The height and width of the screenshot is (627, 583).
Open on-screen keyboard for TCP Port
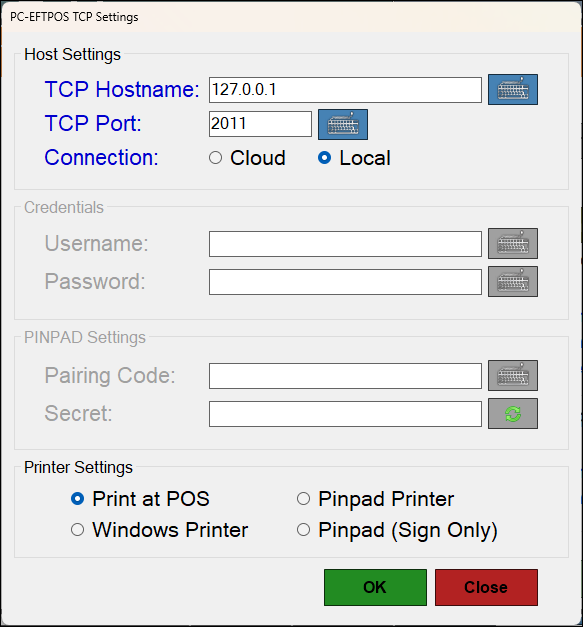click(x=343, y=124)
